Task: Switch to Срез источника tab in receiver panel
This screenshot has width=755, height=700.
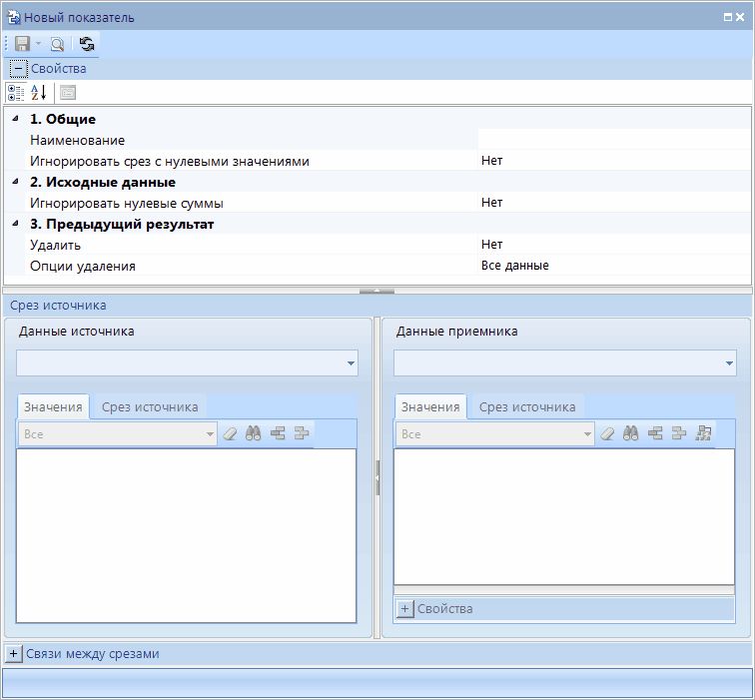Action: tap(527, 406)
